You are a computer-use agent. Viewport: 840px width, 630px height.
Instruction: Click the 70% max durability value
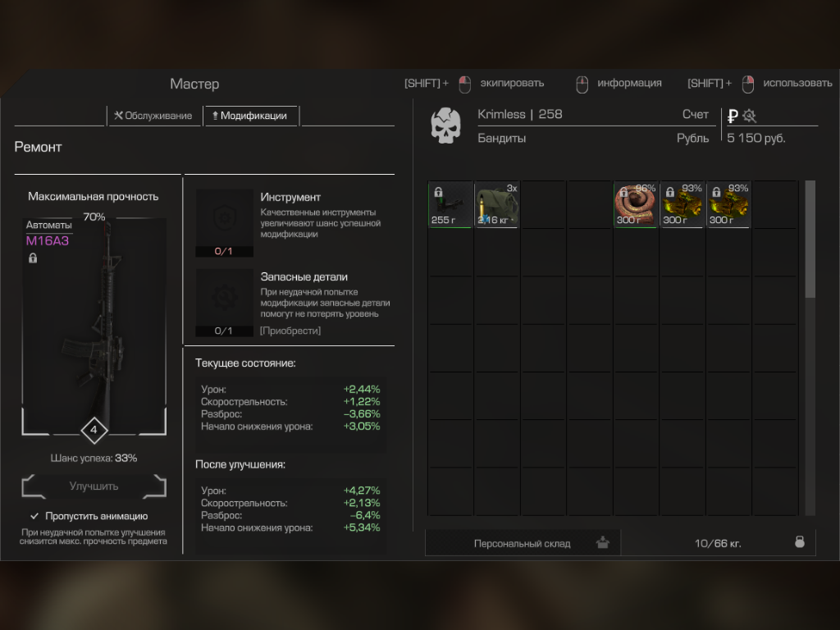click(x=94, y=217)
